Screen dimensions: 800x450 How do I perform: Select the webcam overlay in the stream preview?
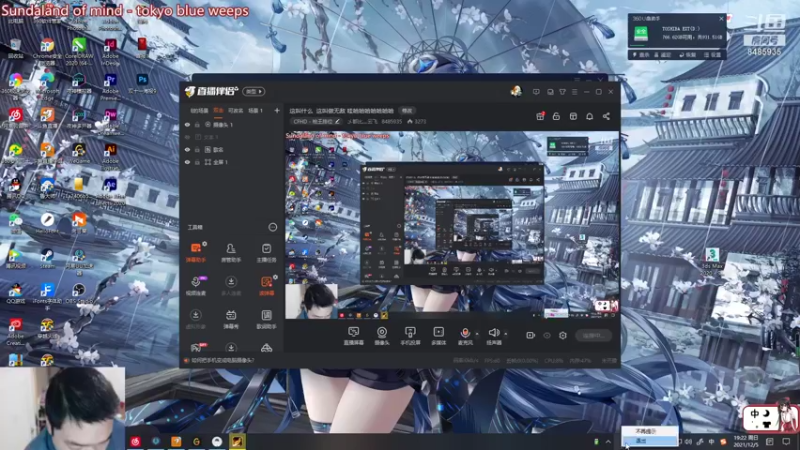pos(311,302)
